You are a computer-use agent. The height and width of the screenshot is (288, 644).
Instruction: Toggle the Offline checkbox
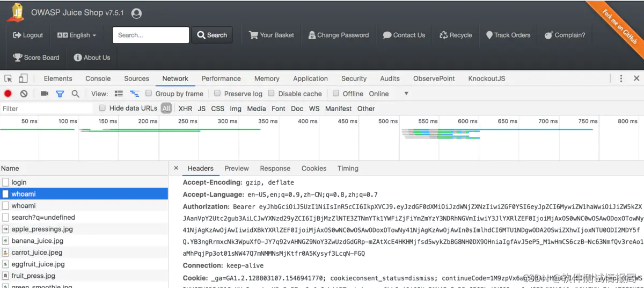click(336, 93)
